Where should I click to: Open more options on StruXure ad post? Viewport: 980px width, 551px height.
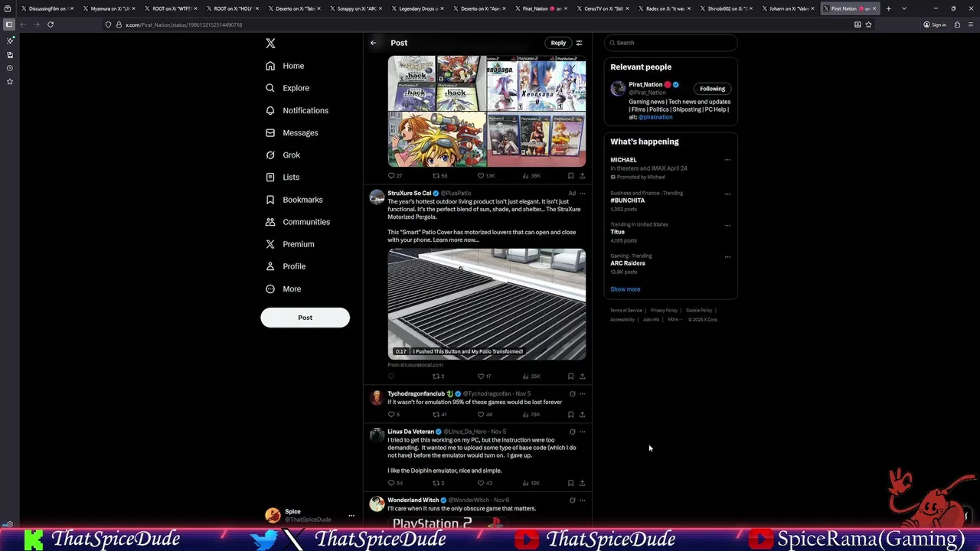point(582,194)
